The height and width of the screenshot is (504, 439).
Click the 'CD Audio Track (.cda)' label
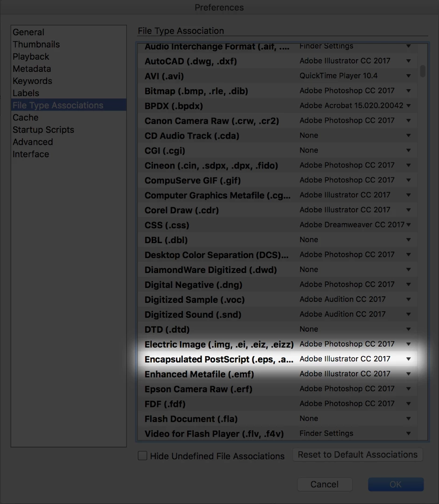192,136
